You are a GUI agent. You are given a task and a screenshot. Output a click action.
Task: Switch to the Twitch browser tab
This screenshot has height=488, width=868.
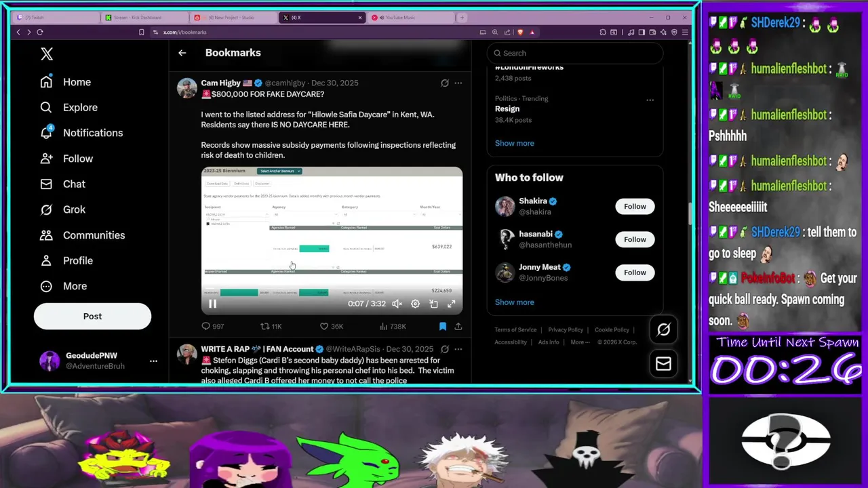[x=56, y=18]
